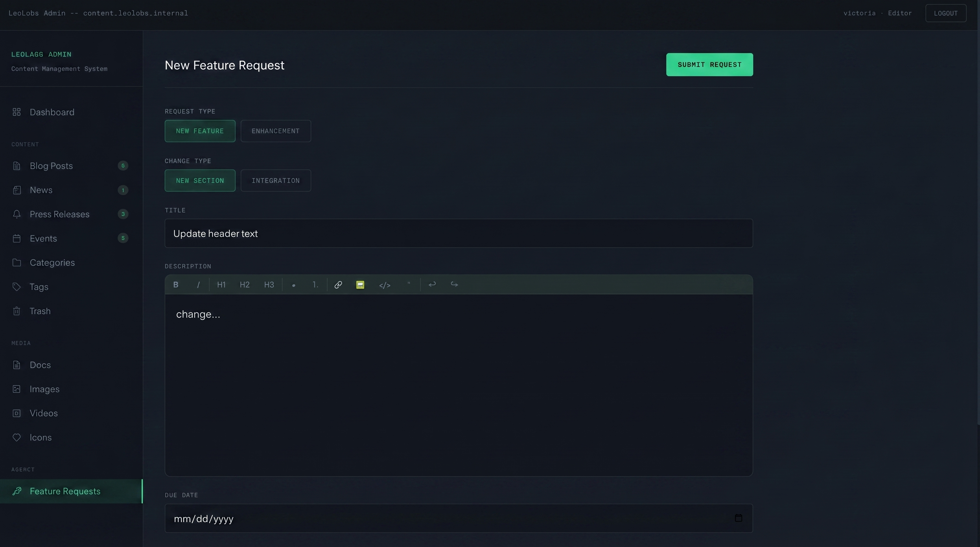Viewport: 980px width, 547px height.
Task: Go to Blog Posts section
Action: (x=71, y=166)
